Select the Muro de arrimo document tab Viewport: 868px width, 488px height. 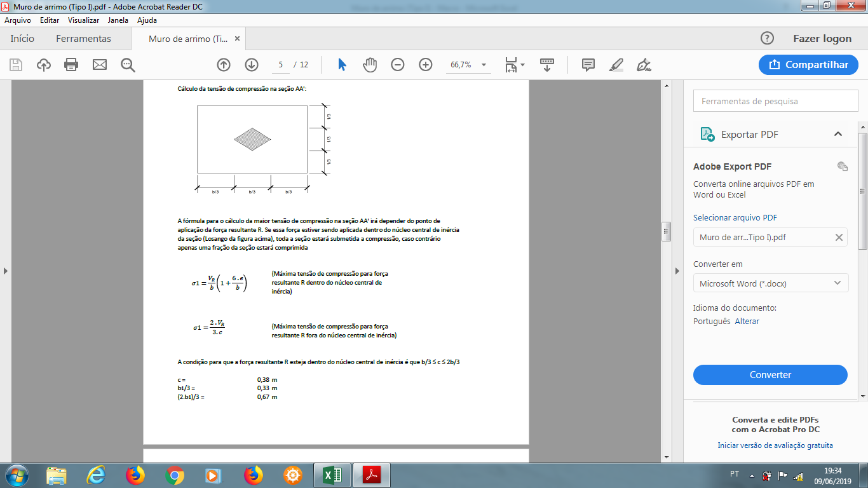[188, 39]
